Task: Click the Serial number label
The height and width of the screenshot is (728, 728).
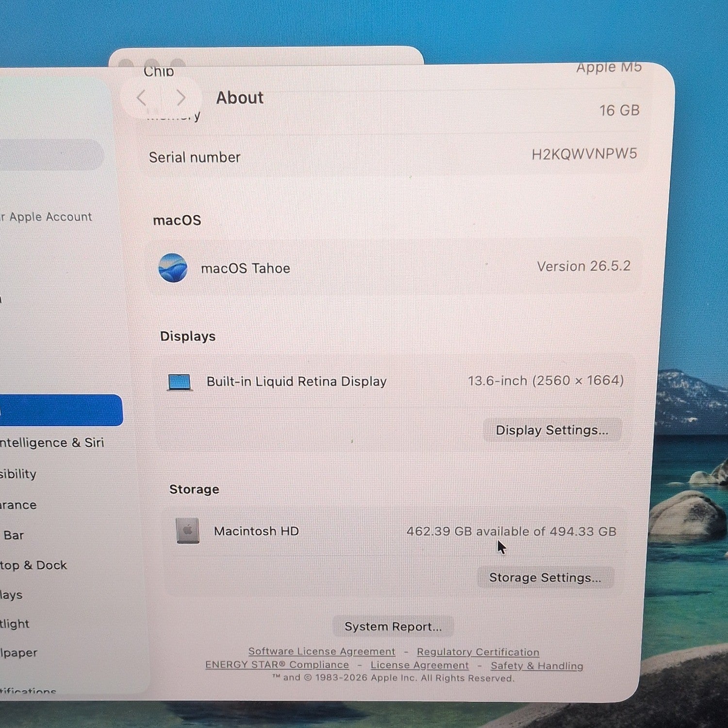Action: click(x=195, y=157)
